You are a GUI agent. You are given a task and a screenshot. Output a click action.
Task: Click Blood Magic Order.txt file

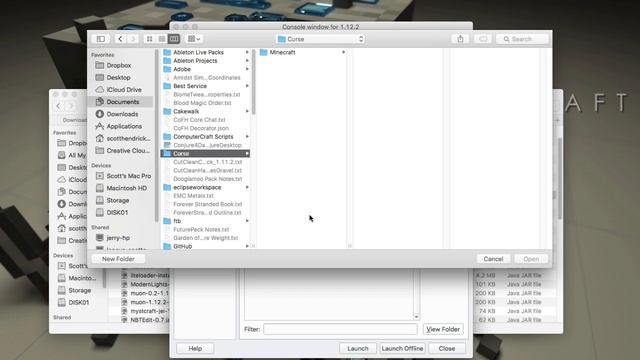click(202, 103)
